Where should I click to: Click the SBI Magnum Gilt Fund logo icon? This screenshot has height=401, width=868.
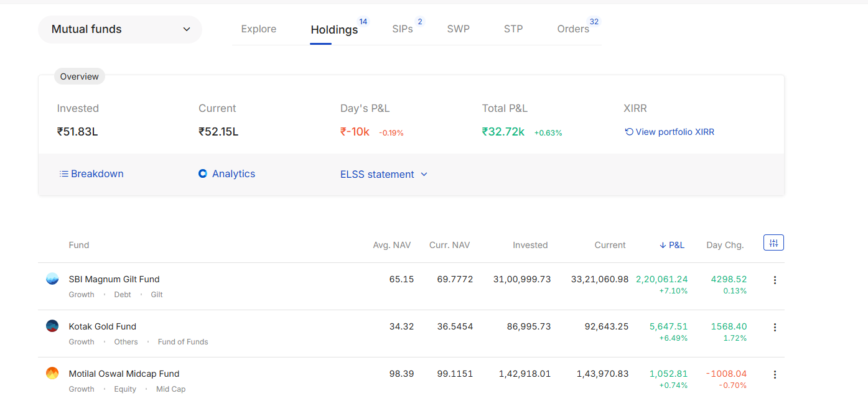click(52, 279)
